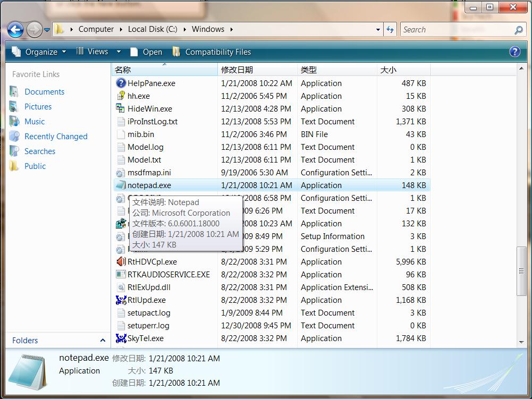This screenshot has height=399, width=532.
Task: Open the Documents favorite link
Action: [44, 91]
